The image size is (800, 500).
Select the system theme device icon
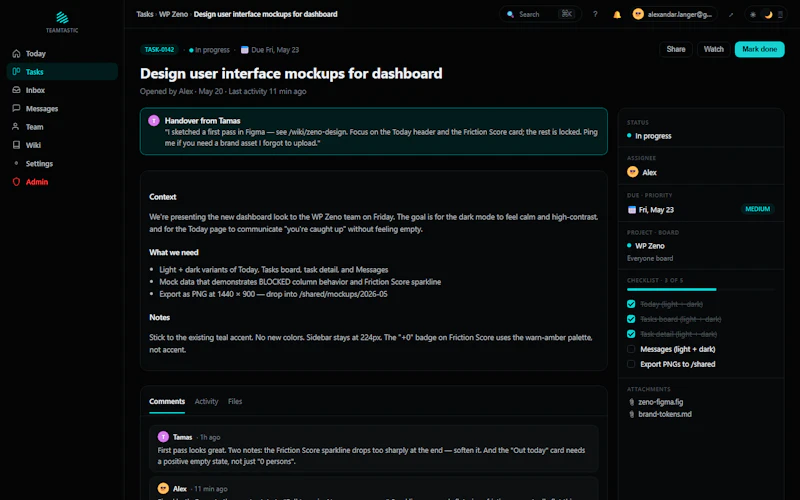780,14
